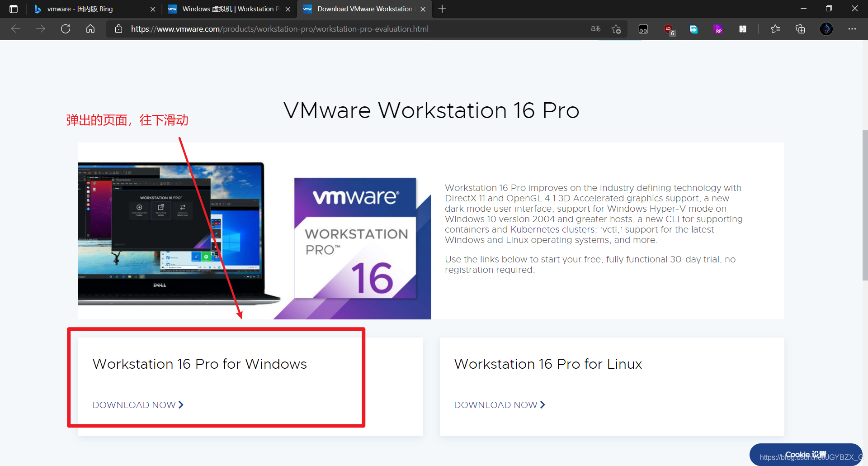Click the Workstation 16 Pro for Windows heading
The width and height of the screenshot is (868, 466).
199,364
